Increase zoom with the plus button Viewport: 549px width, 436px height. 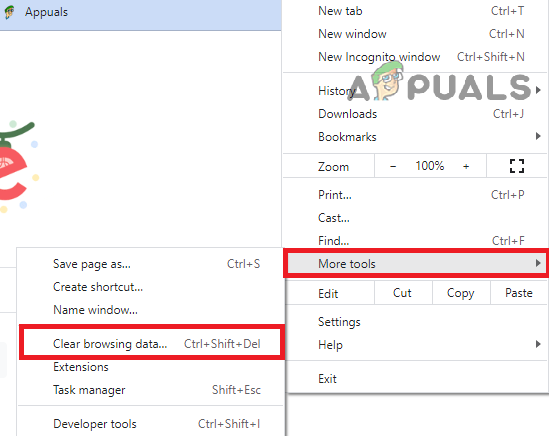[x=466, y=166]
